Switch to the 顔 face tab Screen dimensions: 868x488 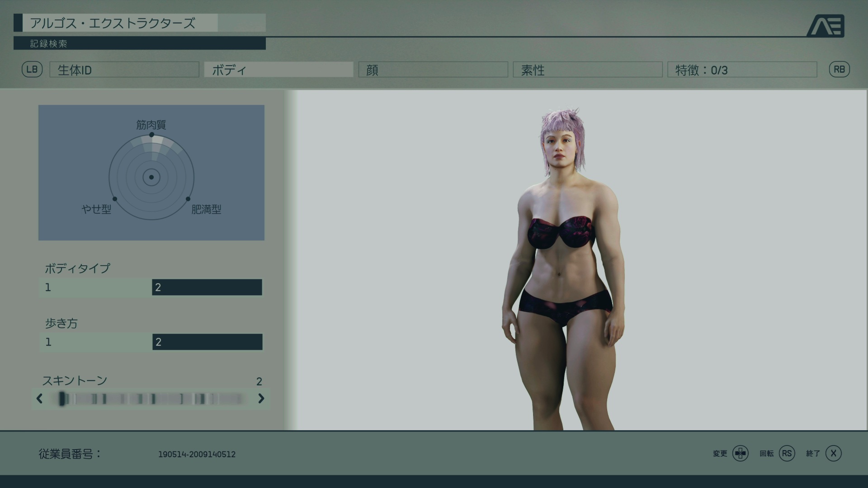433,70
